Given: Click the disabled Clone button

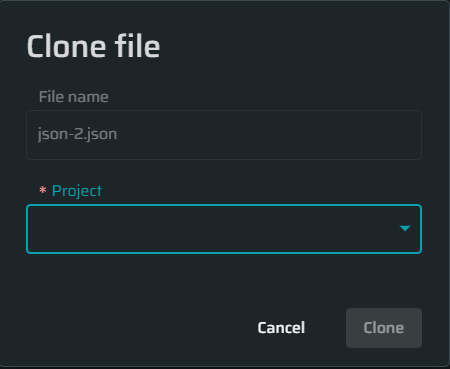Looking at the screenshot, I should (384, 328).
